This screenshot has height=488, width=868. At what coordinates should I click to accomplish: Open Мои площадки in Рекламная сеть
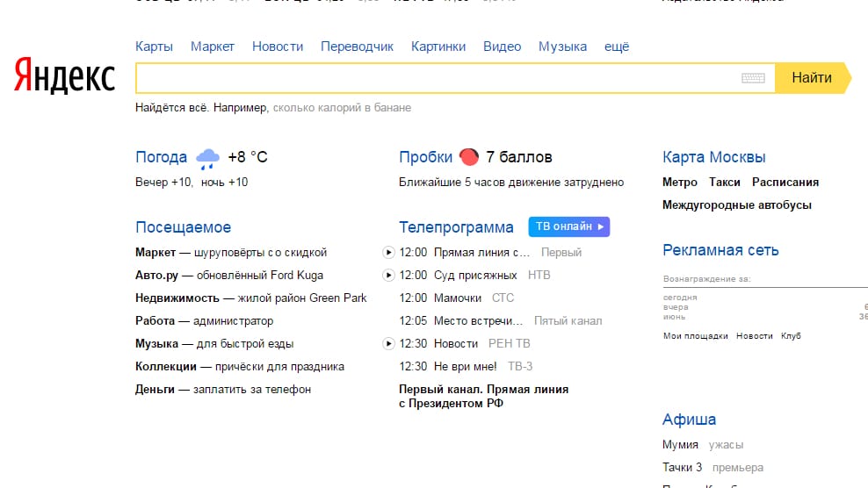[x=695, y=336]
